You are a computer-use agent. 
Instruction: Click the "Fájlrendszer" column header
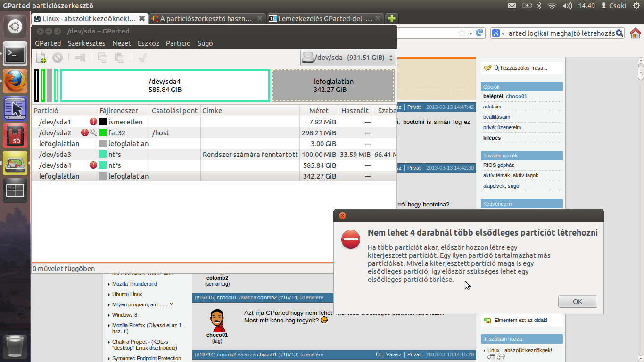tap(124, 111)
